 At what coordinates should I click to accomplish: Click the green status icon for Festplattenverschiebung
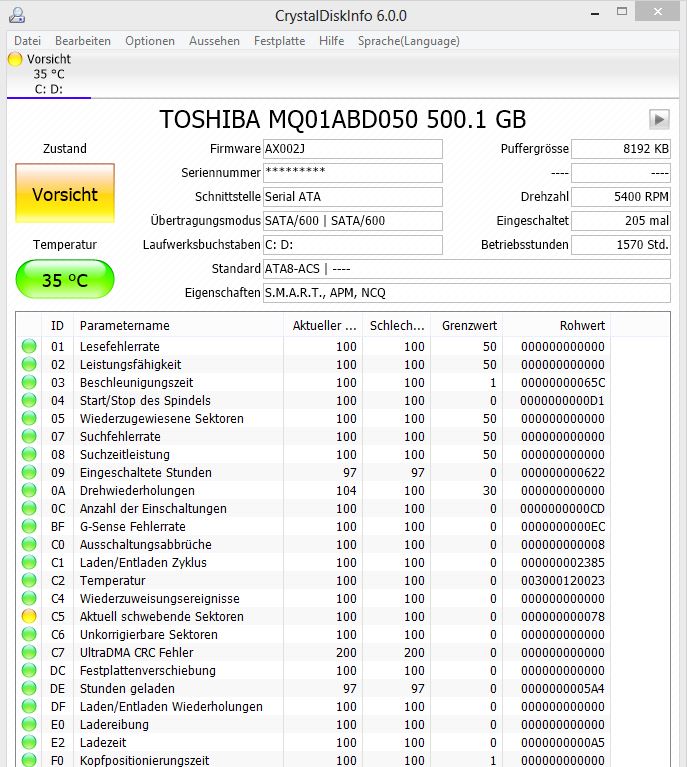[x=29, y=670]
